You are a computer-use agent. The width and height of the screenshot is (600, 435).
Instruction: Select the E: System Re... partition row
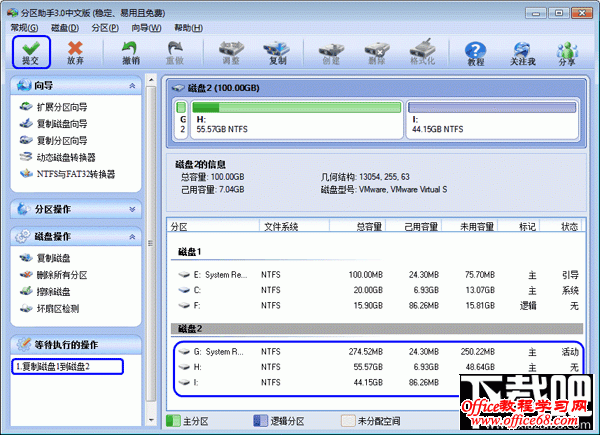pyautogui.click(x=377, y=275)
